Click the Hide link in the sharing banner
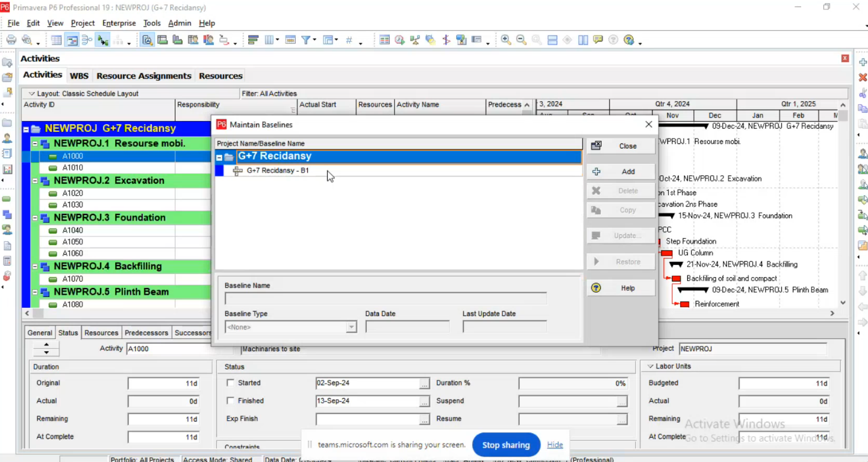Image resolution: width=868 pixels, height=462 pixels. [x=555, y=445]
